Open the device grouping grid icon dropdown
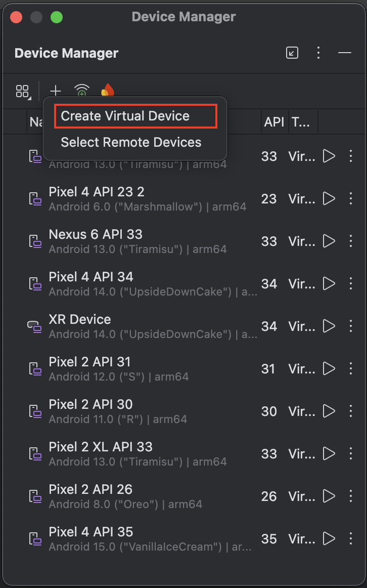 23,92
